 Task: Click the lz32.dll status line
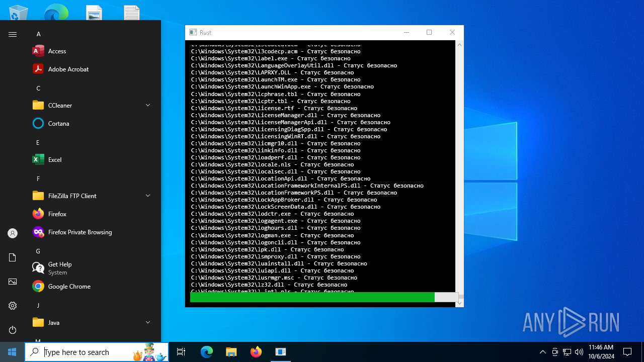click(269, 285)
